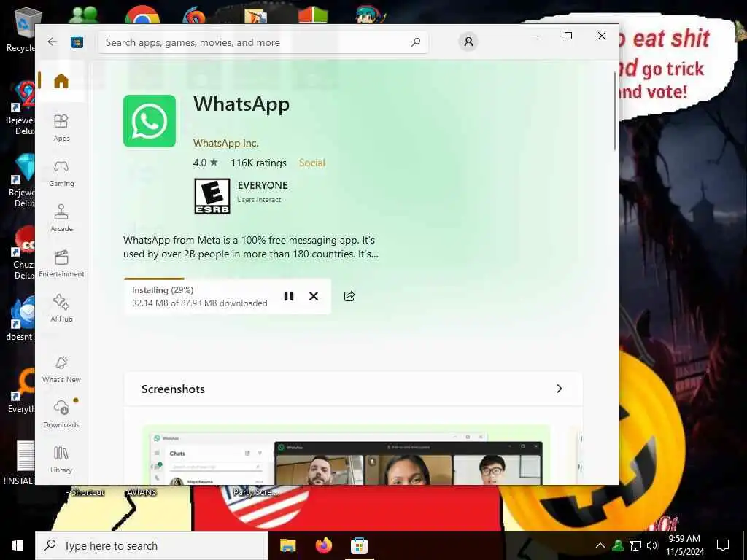Click the search magnifier icon
This screenshot has height=560, width=747.
(415, 42)
